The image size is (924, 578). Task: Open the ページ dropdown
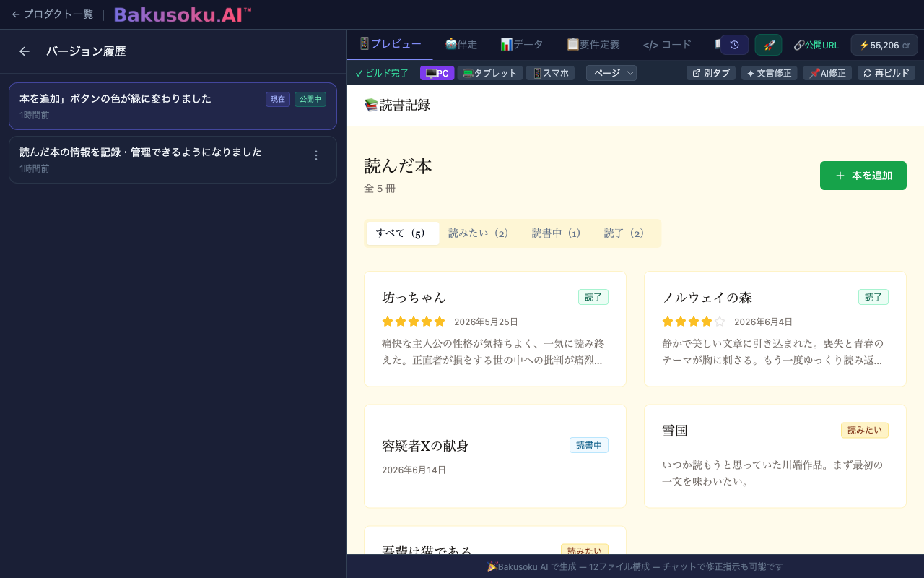click(x=611, y=73)
